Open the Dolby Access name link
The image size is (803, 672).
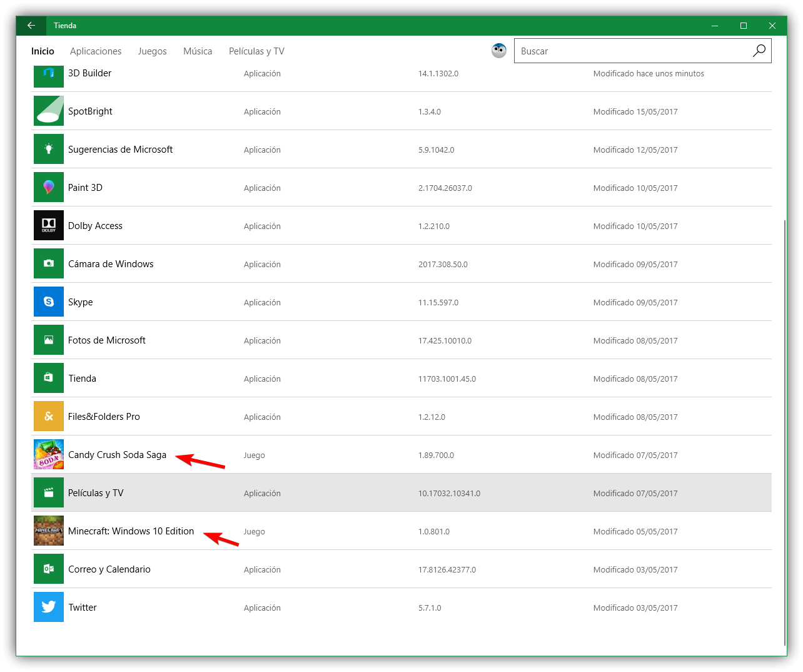tap(95, 226)
